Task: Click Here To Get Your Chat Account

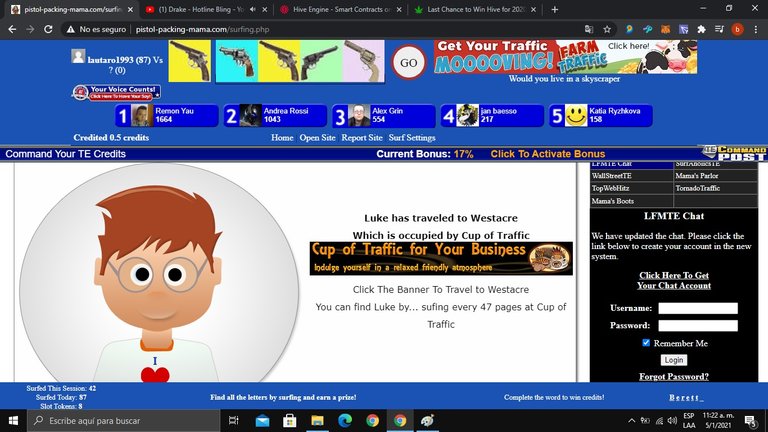Action: (674, 280)
